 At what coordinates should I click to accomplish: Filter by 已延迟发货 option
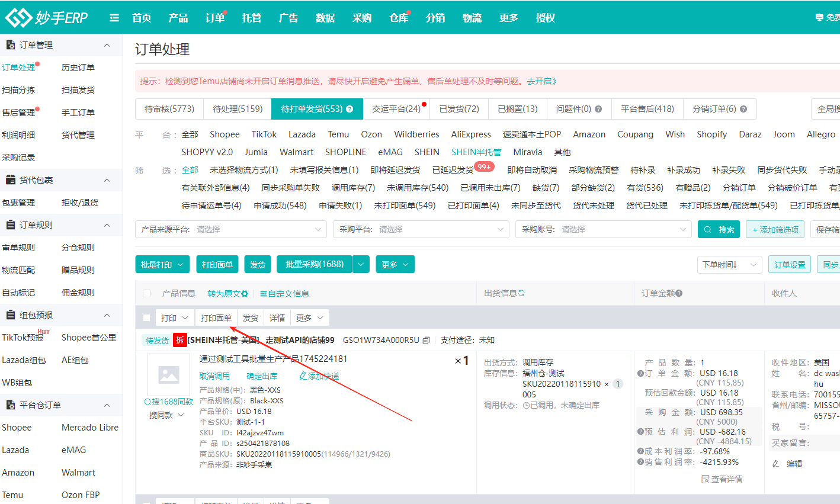453,170
